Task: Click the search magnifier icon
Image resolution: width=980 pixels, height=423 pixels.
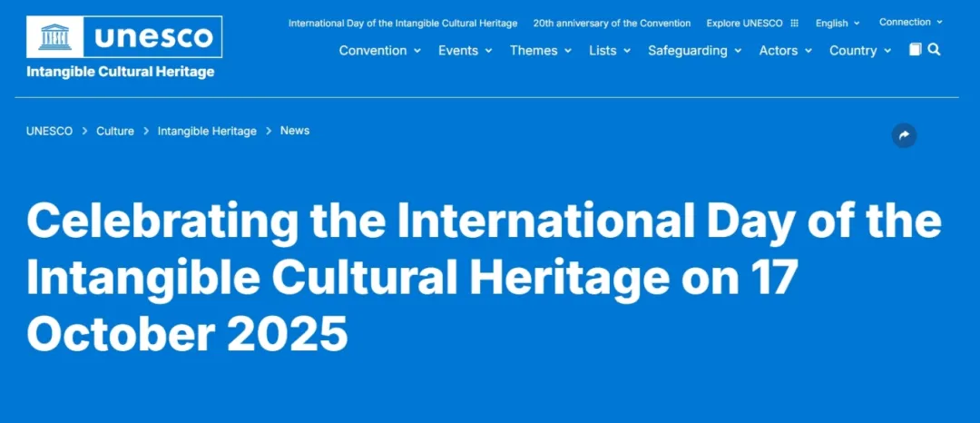Action: (934, 50)
